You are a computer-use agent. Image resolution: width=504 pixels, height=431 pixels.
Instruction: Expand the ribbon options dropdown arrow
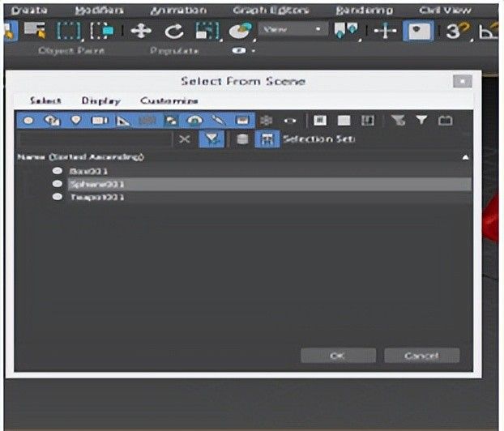(x=254, y=51)
